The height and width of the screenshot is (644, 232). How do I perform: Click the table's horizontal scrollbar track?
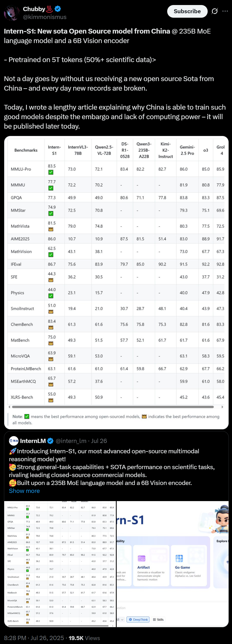[116, 407]
